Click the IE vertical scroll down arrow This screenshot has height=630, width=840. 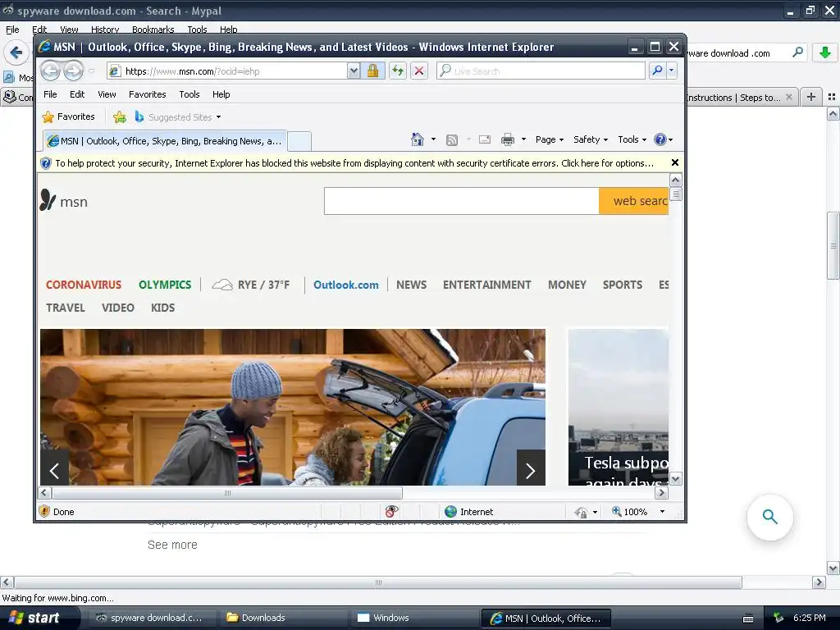pyautogui.click(x=676, y=478)
